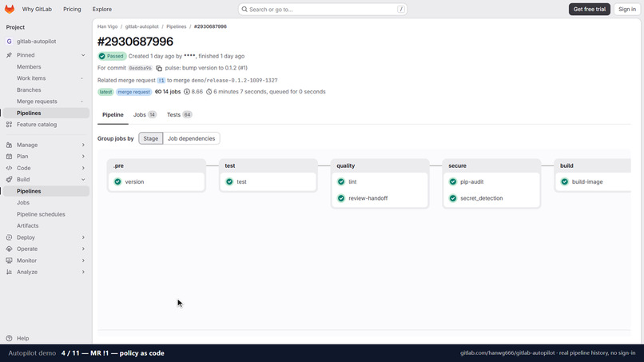The image size is (644, 362).
Task: Click the Get free trial button
Action: pyautogui.click(x=590, y=9)
